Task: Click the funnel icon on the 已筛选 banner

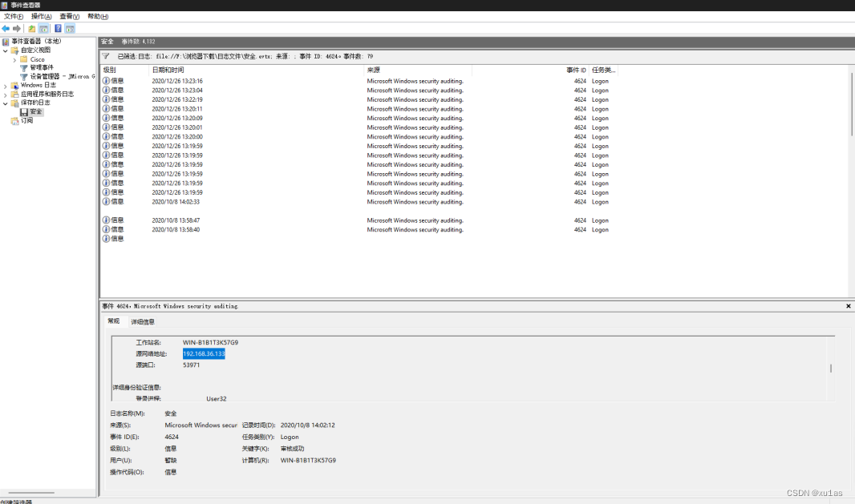Action: (x=104, y=56)
